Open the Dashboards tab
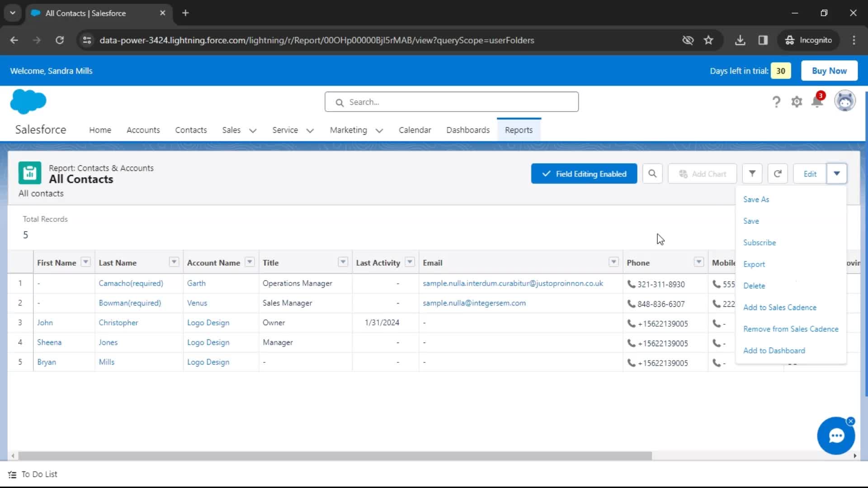The width and height of the screenshot is (868, 488). [468, 130]
